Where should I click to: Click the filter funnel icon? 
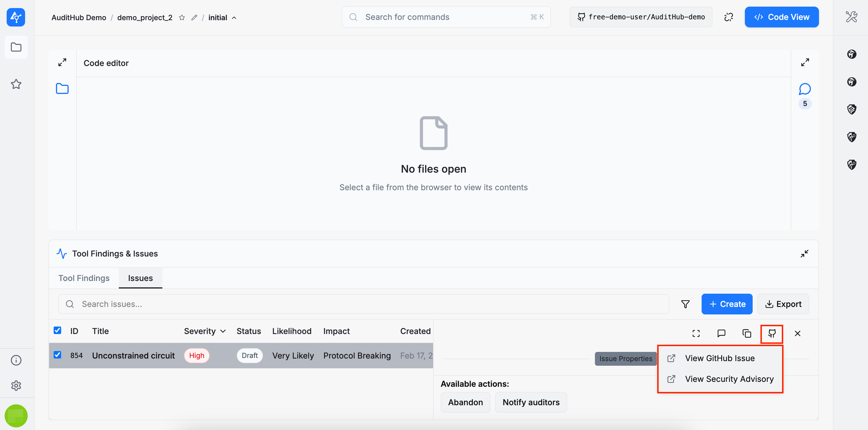point(685,304)
